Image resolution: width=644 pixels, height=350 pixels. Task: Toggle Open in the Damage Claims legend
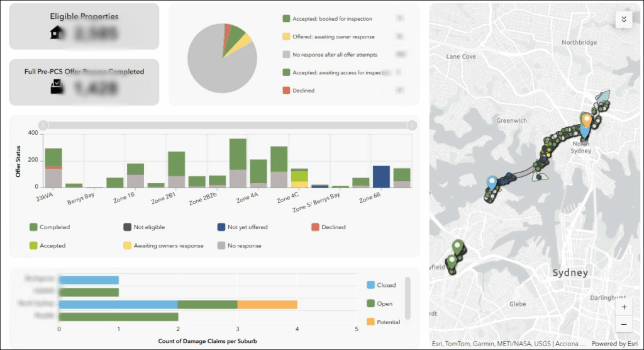click(x=379, y=303)
